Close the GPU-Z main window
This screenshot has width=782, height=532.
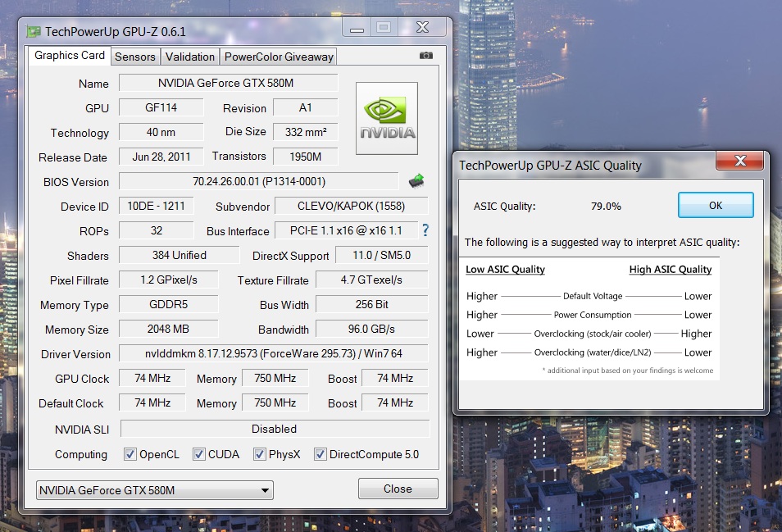pyautogui.click(x=422, y=27)
